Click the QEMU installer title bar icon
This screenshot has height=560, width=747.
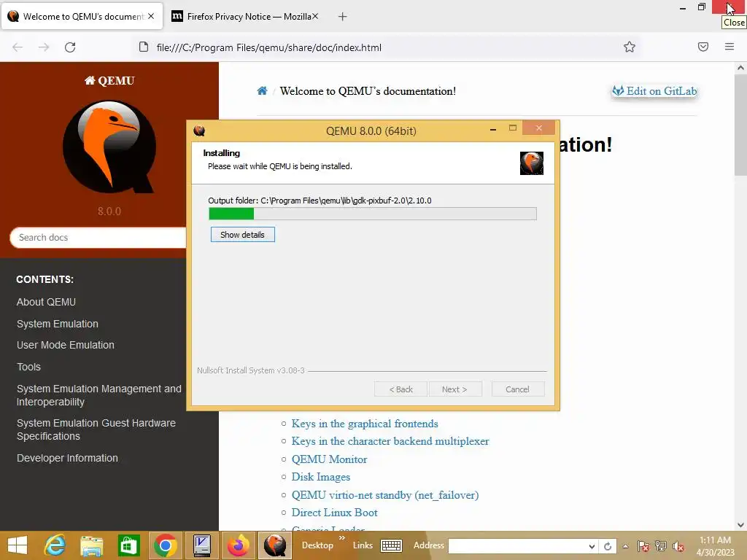tap(199, 131)
